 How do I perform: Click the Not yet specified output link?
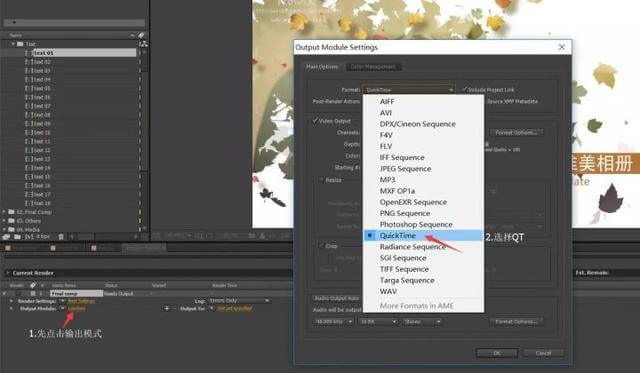tap(235, 309)
